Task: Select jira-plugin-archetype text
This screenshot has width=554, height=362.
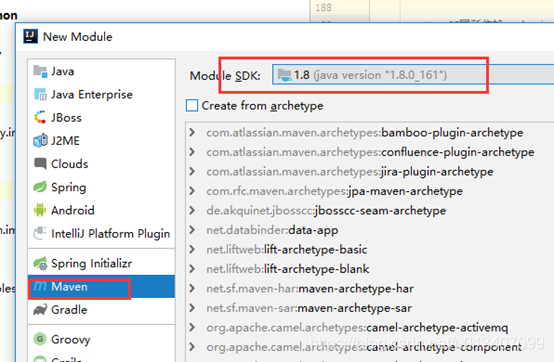Action: (x=437, y=172)
